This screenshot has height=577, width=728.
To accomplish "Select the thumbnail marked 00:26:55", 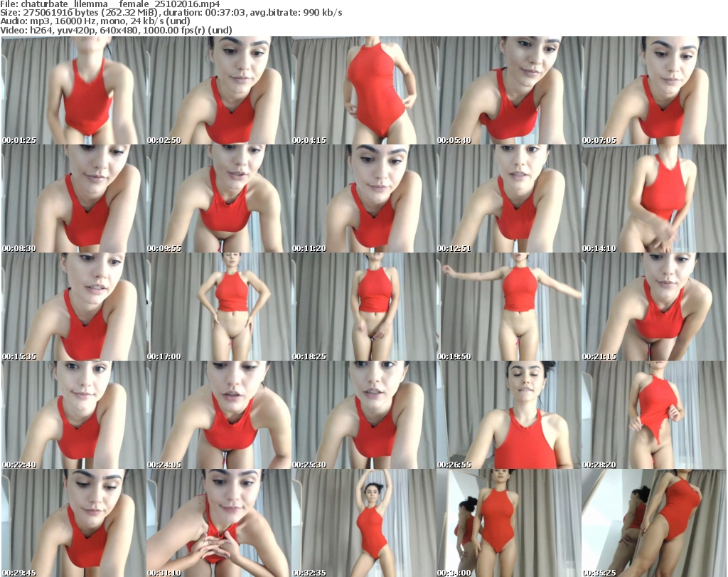I will tap(509, 415).
